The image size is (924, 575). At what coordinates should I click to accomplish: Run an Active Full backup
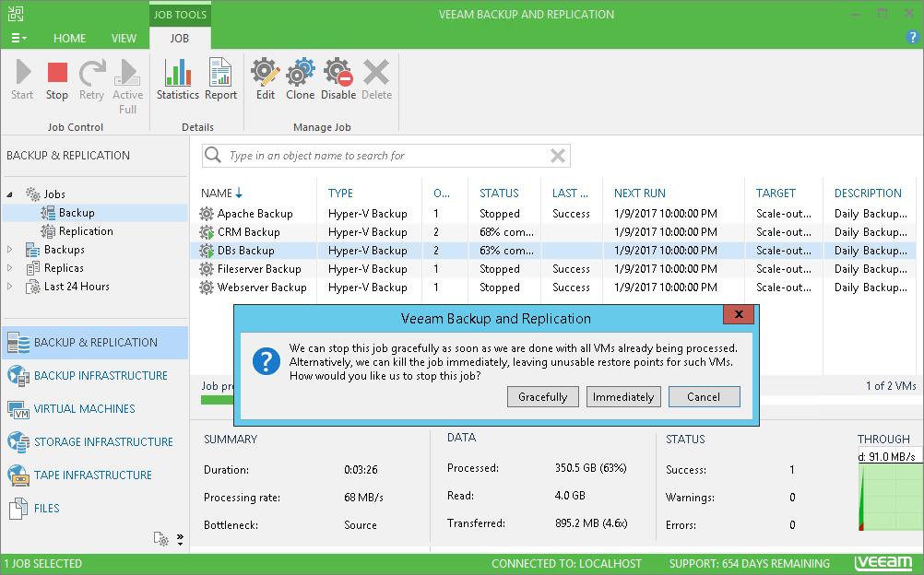click(x=127, y=87)
